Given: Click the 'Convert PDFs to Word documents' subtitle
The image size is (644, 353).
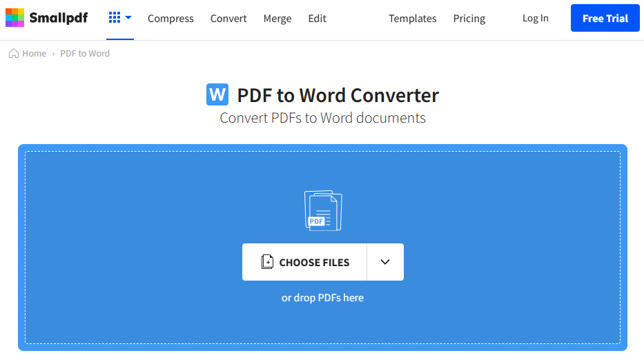Looking at the screenshot, I should click(x=322, y=118).
